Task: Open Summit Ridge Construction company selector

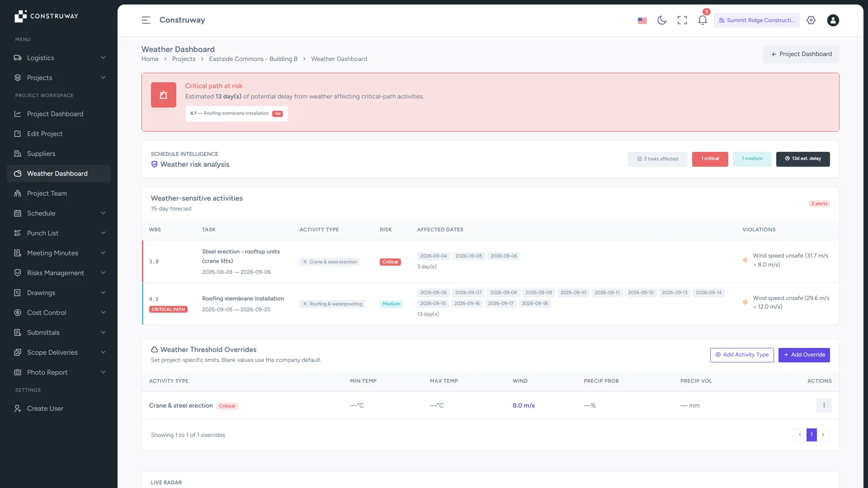Action: [756, 20]
